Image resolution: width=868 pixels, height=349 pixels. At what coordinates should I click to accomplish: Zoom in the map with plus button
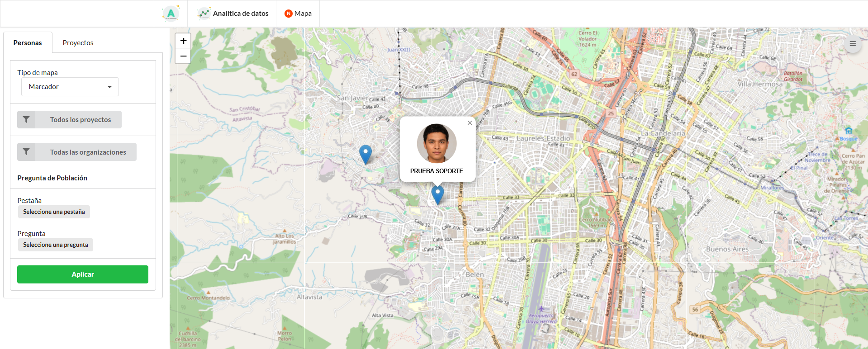pyautogui.click(x=183, y=41)
